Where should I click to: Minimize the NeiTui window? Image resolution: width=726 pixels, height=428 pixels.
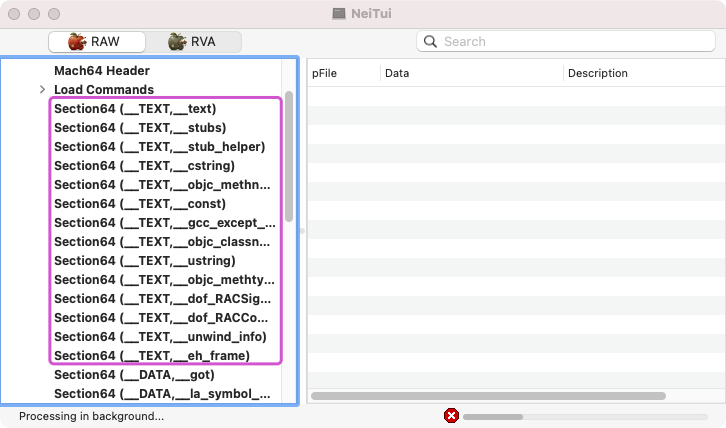click(x=34, y=14)
